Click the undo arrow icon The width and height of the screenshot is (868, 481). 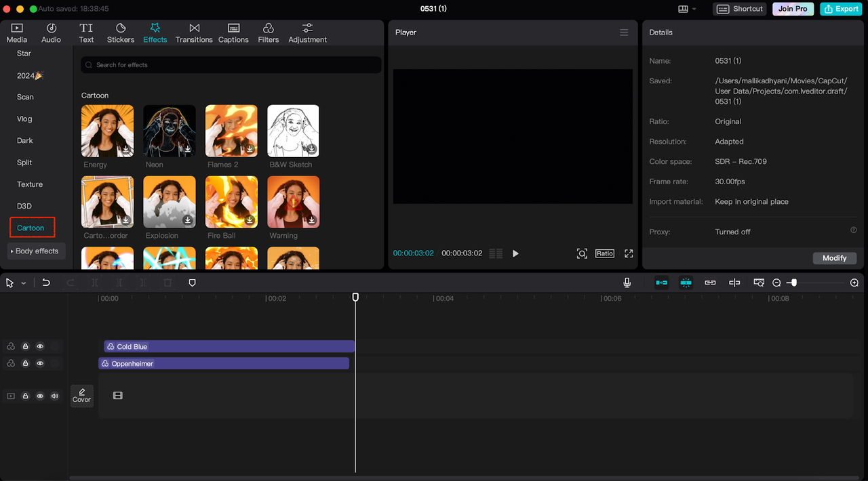pos(46,283)
